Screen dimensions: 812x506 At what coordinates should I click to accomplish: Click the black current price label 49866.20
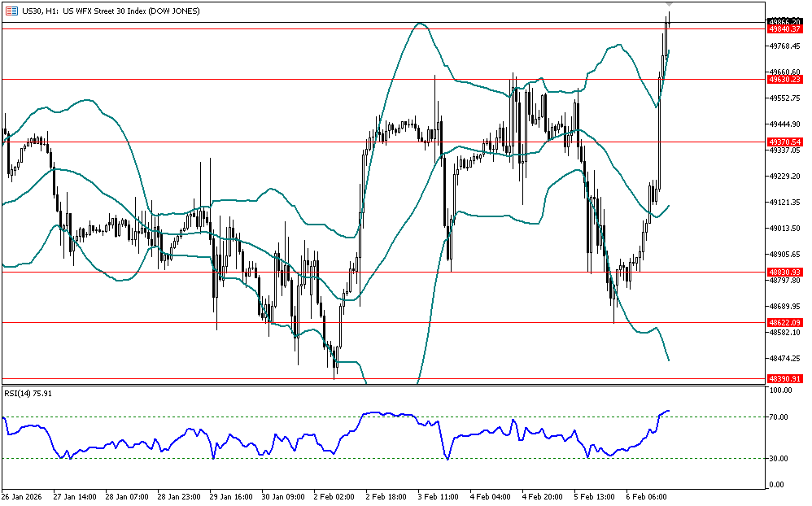784,21
